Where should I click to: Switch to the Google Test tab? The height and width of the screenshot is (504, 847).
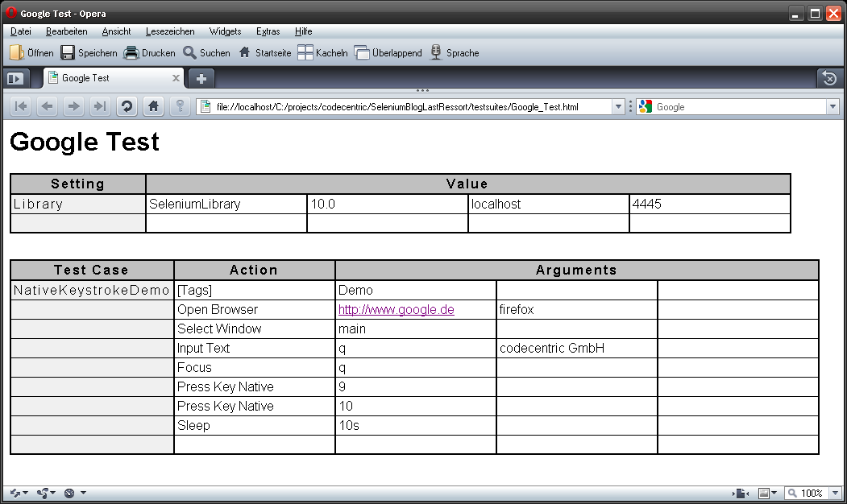pyautogui.click(x=105, y=78)
